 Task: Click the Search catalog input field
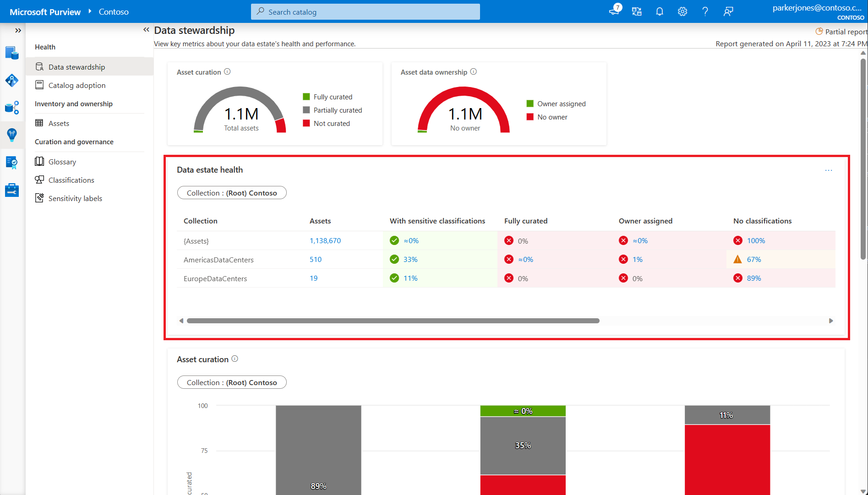point(366,12)
